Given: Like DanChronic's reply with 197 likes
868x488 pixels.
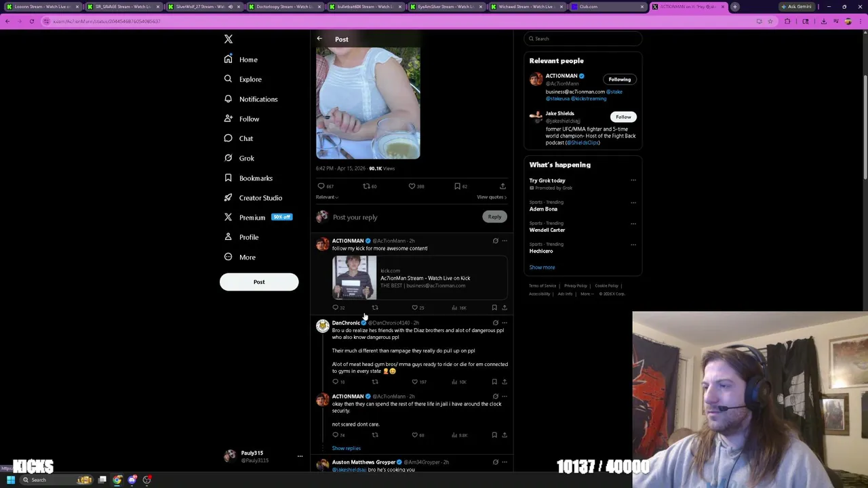Looking at the screenshot, I should click(x=419, y=382).
